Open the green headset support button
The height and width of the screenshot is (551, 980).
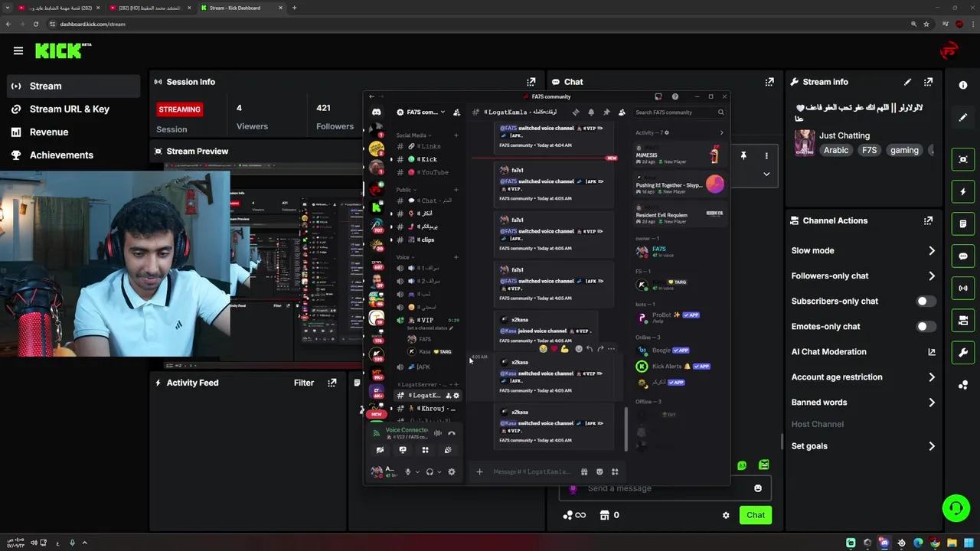[x=955, y=508]
